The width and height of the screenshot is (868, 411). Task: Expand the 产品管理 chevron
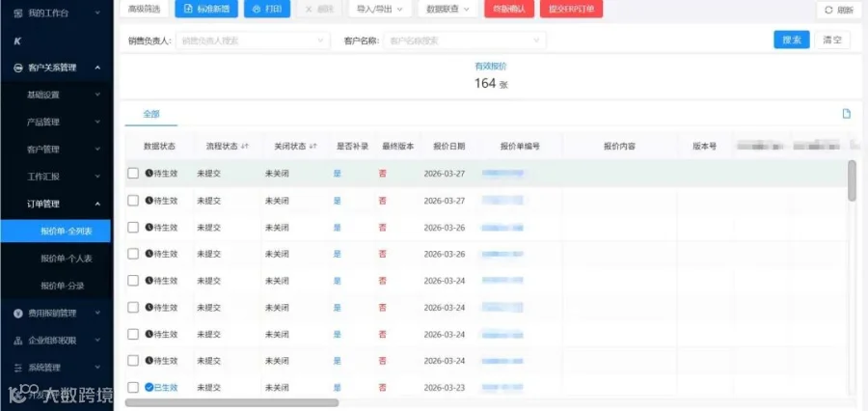click(98, 122)
